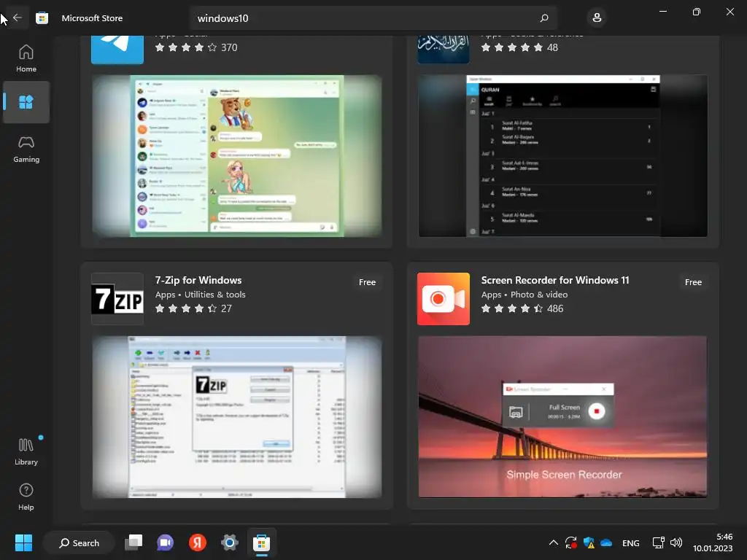Click the Quran app rating 48

519,47
